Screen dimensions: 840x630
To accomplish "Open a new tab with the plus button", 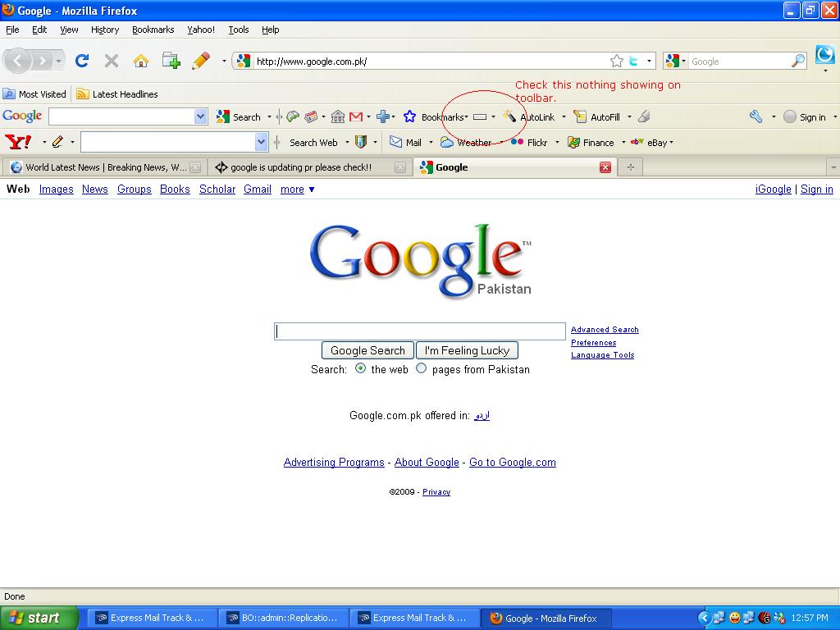I will [x=631, y=167].
